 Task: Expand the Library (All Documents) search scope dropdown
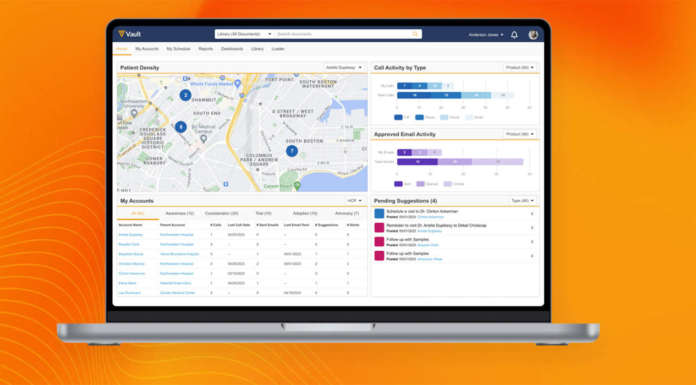[x=244, y=34]
